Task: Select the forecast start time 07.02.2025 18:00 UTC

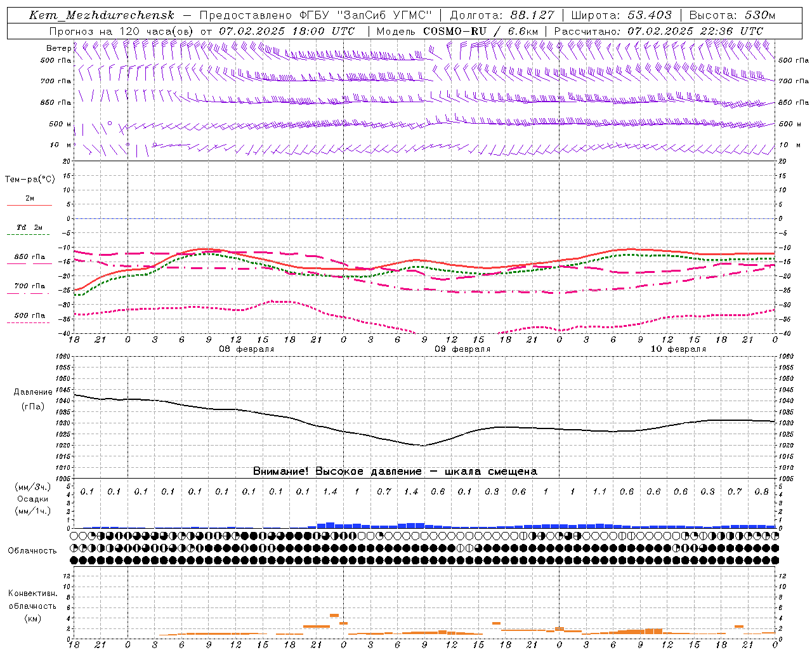Action: point(287,31)
